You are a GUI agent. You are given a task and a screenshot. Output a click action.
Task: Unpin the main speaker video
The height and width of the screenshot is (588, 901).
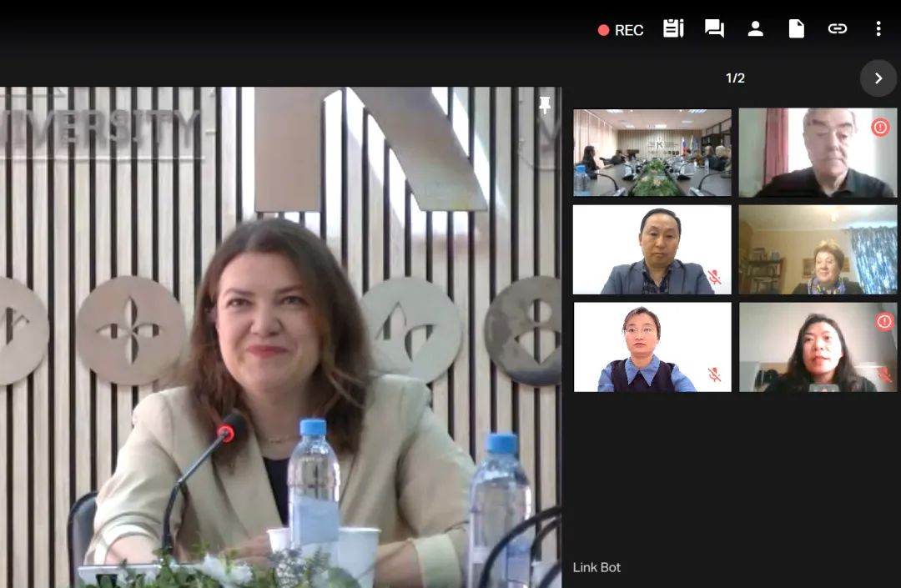click(x=545, y=105)
